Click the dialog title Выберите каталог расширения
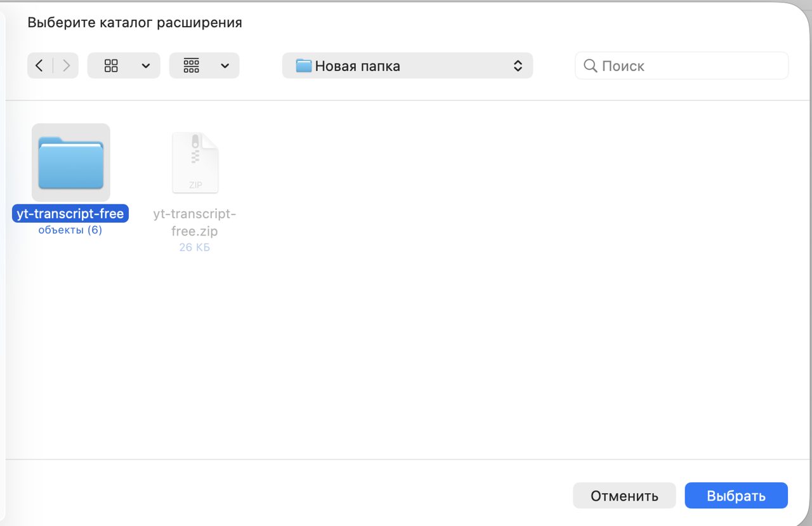The image size is (812, 526). pos(134,23)
